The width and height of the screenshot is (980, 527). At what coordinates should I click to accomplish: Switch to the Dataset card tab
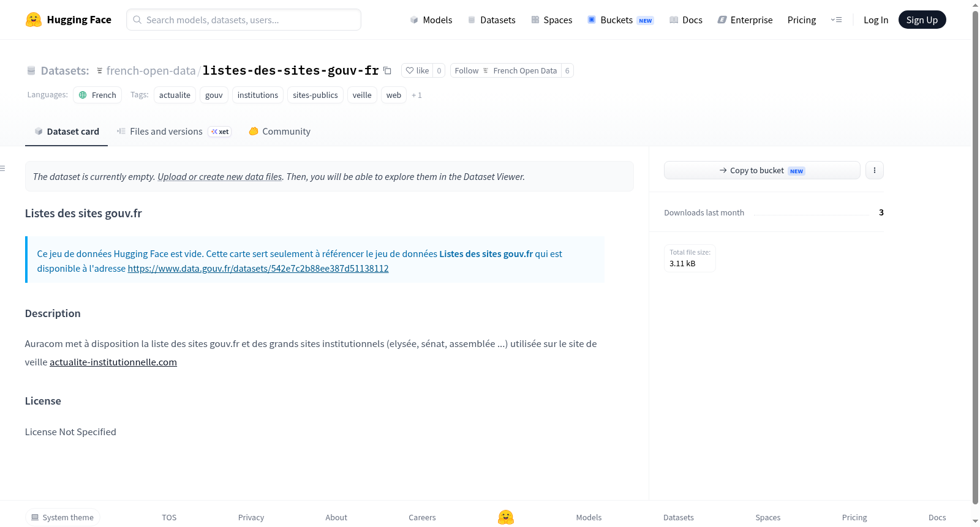coord(66,131)
